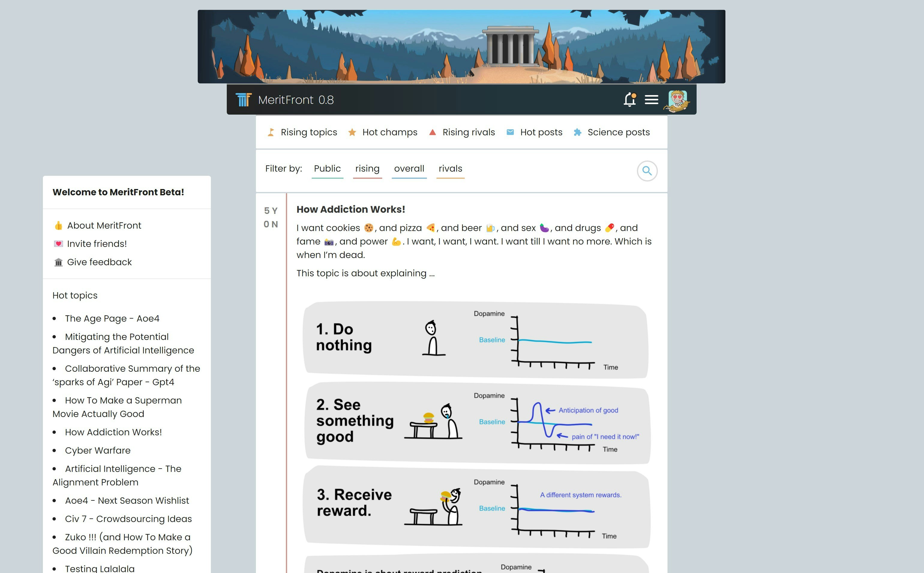Open the notifications bell icon

pyautogui.click(x=630, y=100)
